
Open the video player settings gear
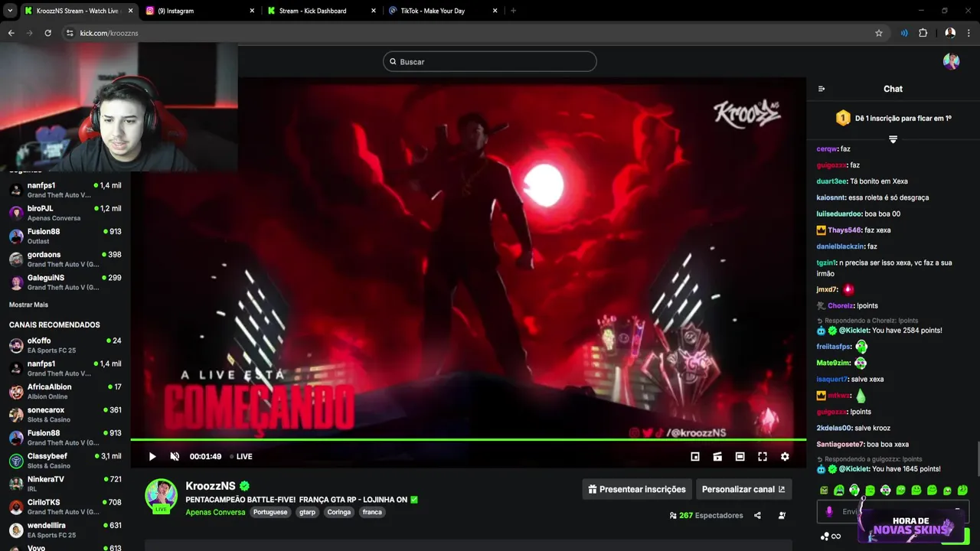tap(785, 457)
